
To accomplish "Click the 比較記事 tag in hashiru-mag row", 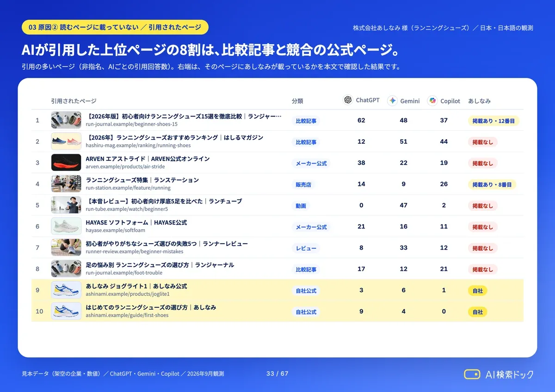I will 306,142.
